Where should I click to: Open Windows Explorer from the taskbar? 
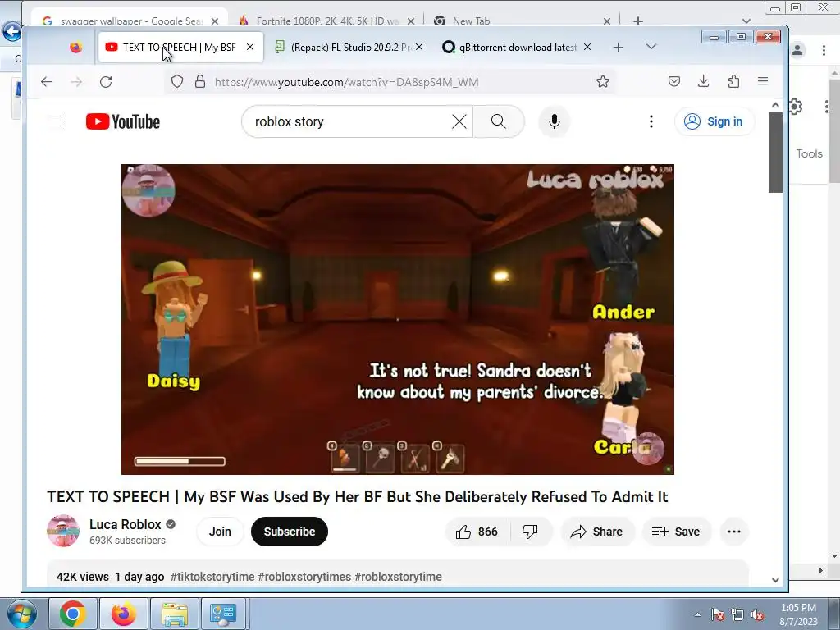(x=174, y=614)
